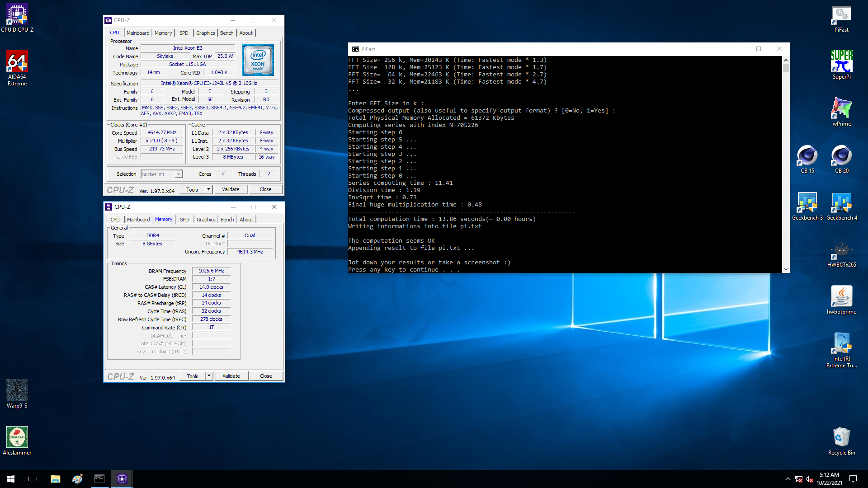The height and width of the screenshot is (488, 868).
Task: Switch to the CPU-Z taskbar icon
Action: [x=122, y=479]
